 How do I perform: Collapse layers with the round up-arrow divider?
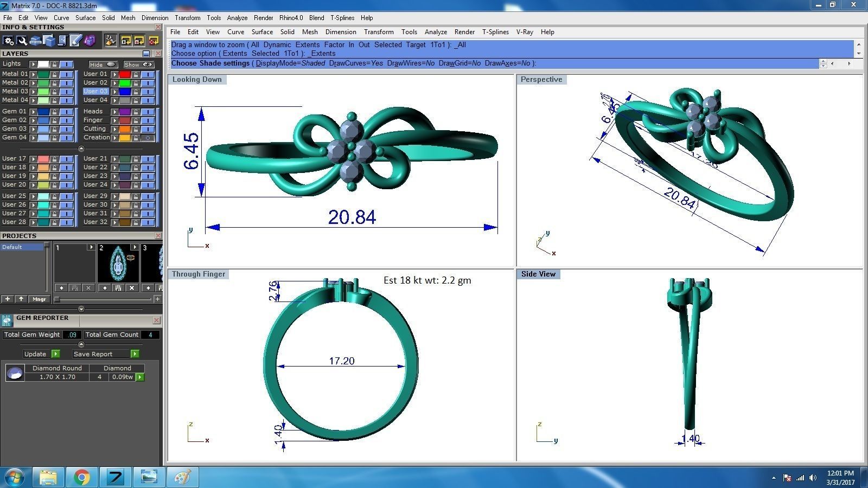pos(81,149)
